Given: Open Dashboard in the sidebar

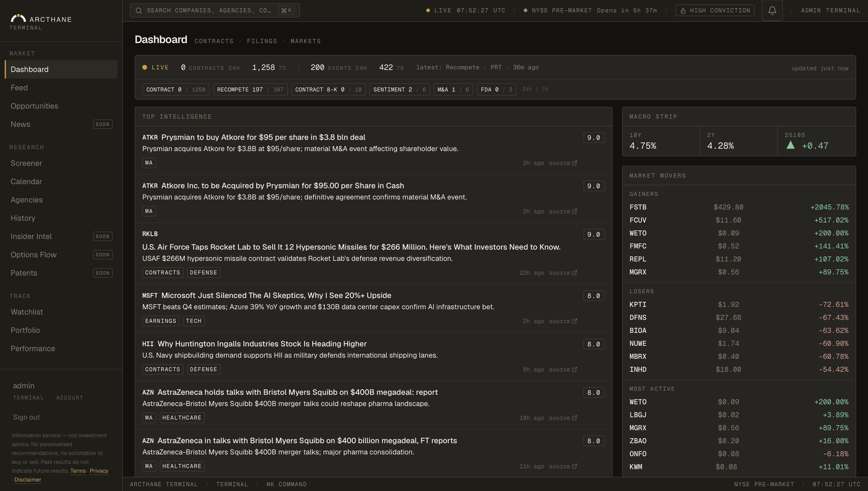Looking at the screenshot, I should pyautogui.click(x=61, y=69).
